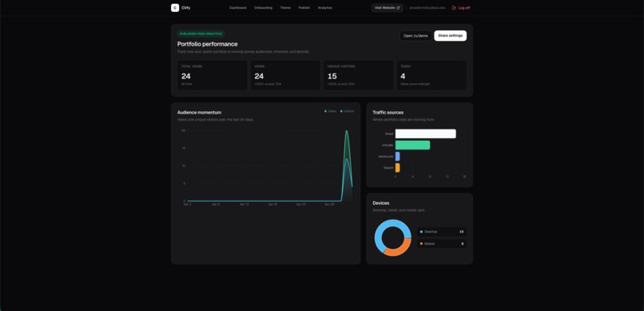The height and width of the screenshot is (311, 644).
Task: Click the green cvfy.dev traffic bar
Action: tap(413, 145)
